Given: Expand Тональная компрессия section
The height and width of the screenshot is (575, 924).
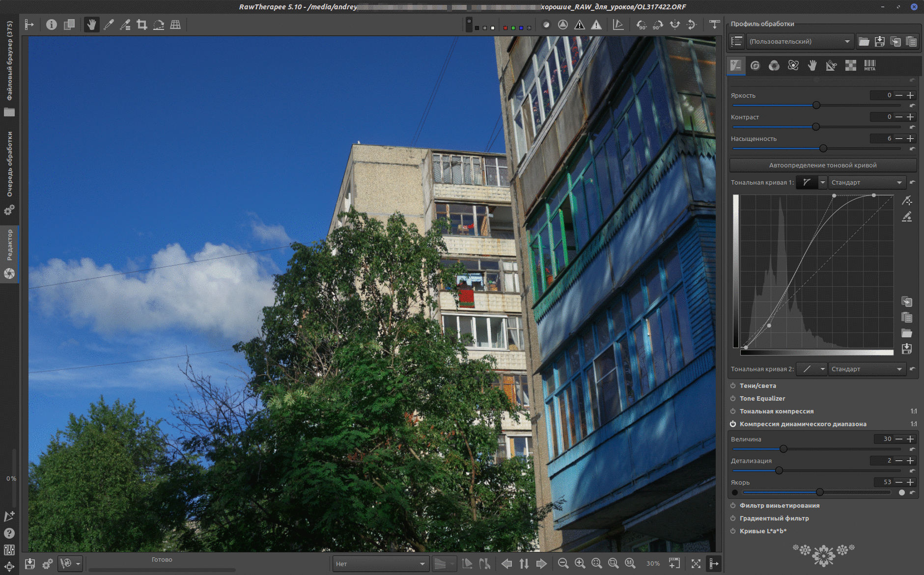Looking at the screenshot, I should (777, 411).
